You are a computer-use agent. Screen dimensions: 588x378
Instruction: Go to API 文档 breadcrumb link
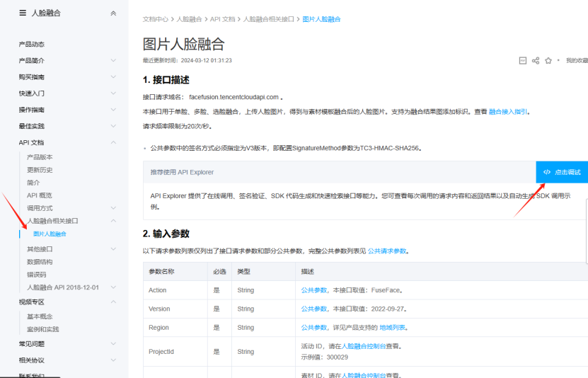point(222,19)
